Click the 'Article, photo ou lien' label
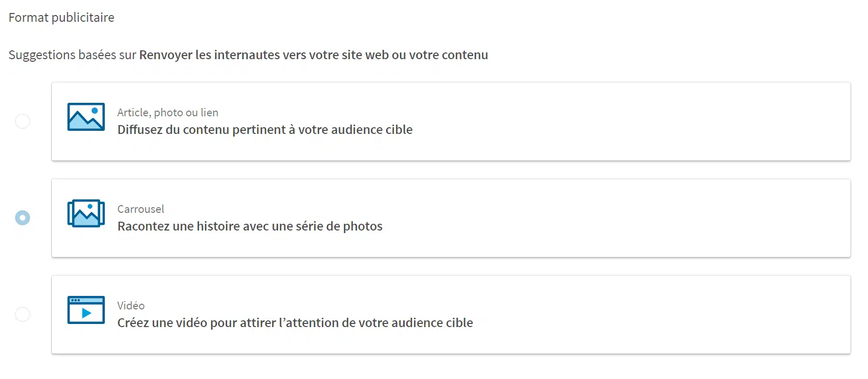The height and width of the screenshot is (379, 868). tap(168, 113)
